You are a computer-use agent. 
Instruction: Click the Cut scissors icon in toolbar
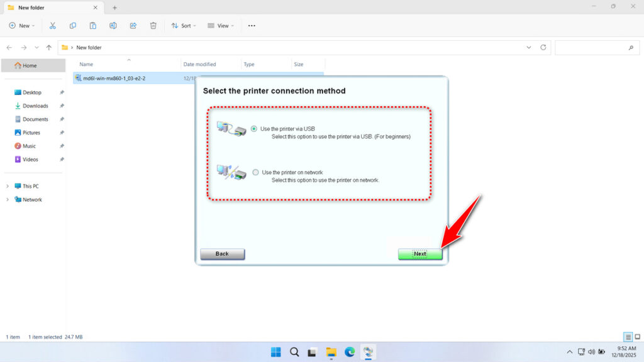(x=53, y=26)
